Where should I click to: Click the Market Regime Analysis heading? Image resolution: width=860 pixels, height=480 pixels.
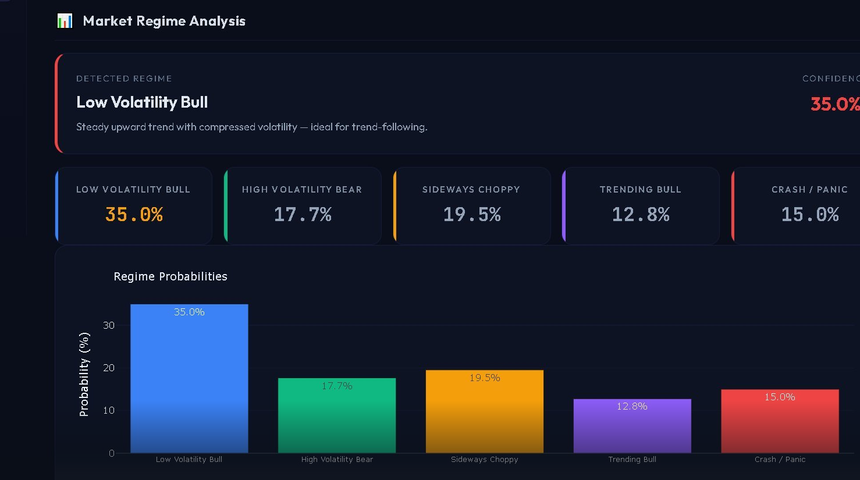[164, 21]
